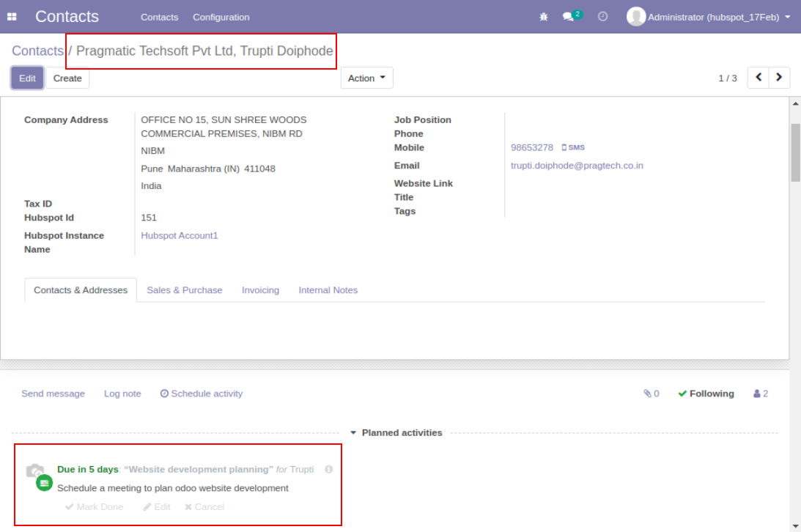
Task: Click the breadcrumb Pragmatic Techsoft, Trupti Doiphode
Action: (x=204, y=51)
